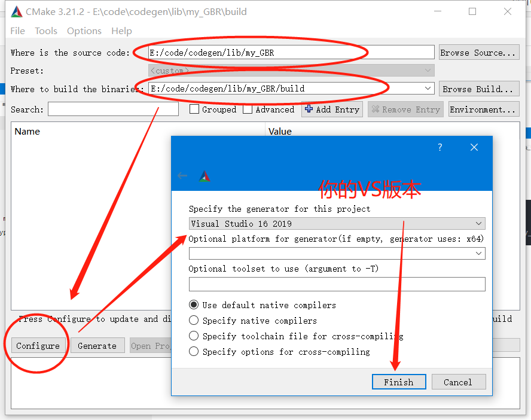Open the optional platform dropdown
531x420 pixels.
[478, 253]
